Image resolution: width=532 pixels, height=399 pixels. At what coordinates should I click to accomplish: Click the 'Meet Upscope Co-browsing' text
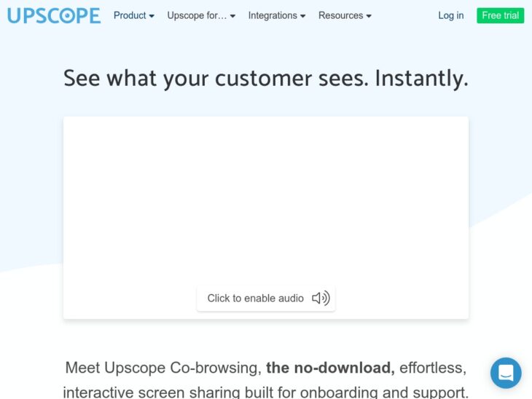tap(163, 368)
